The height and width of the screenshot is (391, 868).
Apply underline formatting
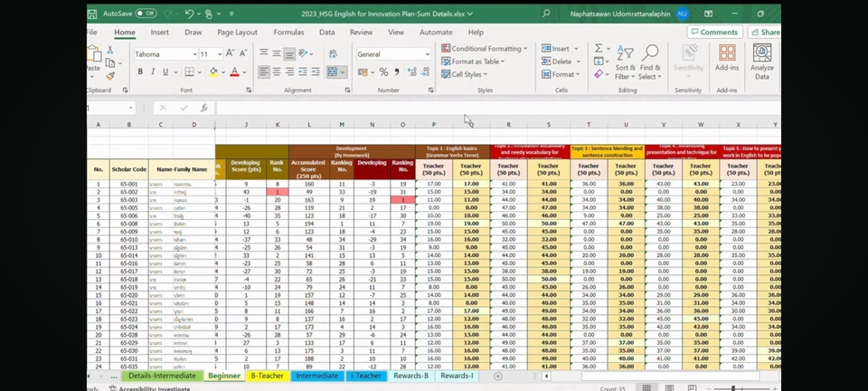(165, 72)
